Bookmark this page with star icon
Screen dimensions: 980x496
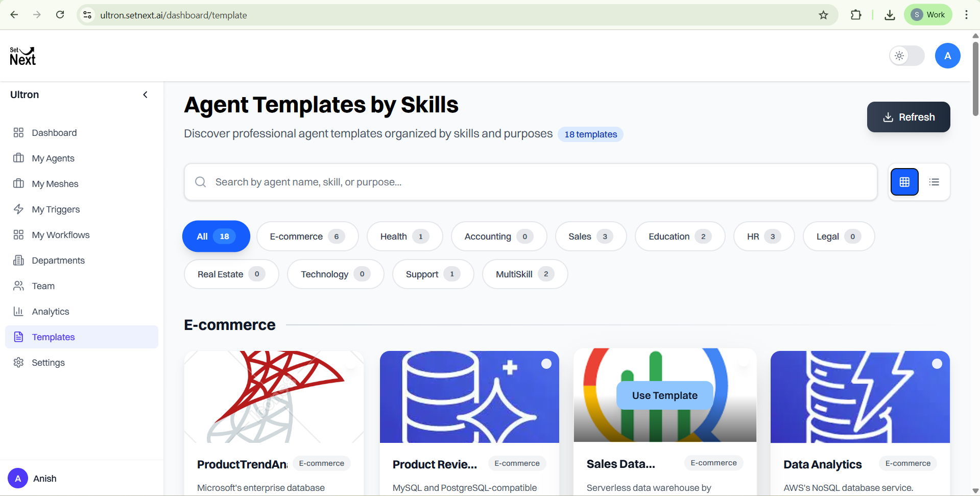tap(823, 15)
